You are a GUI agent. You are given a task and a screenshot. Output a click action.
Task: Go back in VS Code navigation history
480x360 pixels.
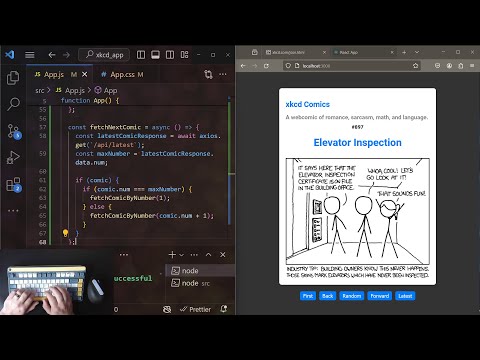click(x=52, y=55)
